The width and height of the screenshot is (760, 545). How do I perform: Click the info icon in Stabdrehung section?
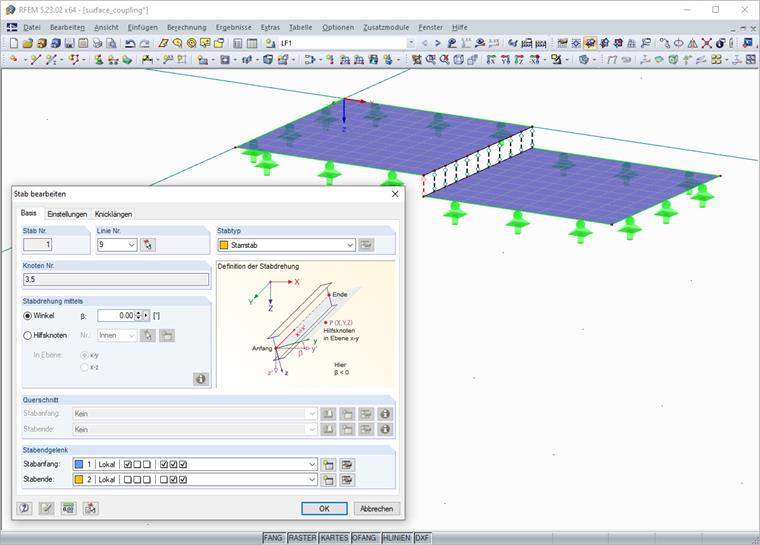(x=201, y=379)
